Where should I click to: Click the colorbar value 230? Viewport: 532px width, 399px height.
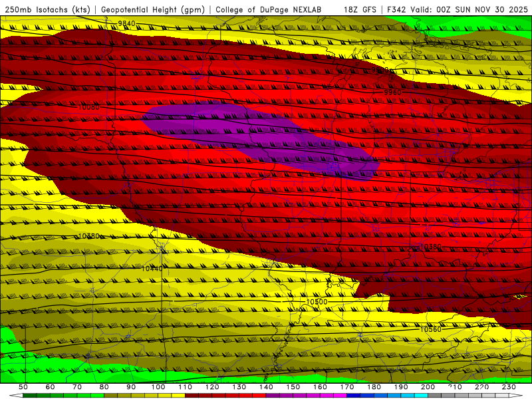pos(509,387)
